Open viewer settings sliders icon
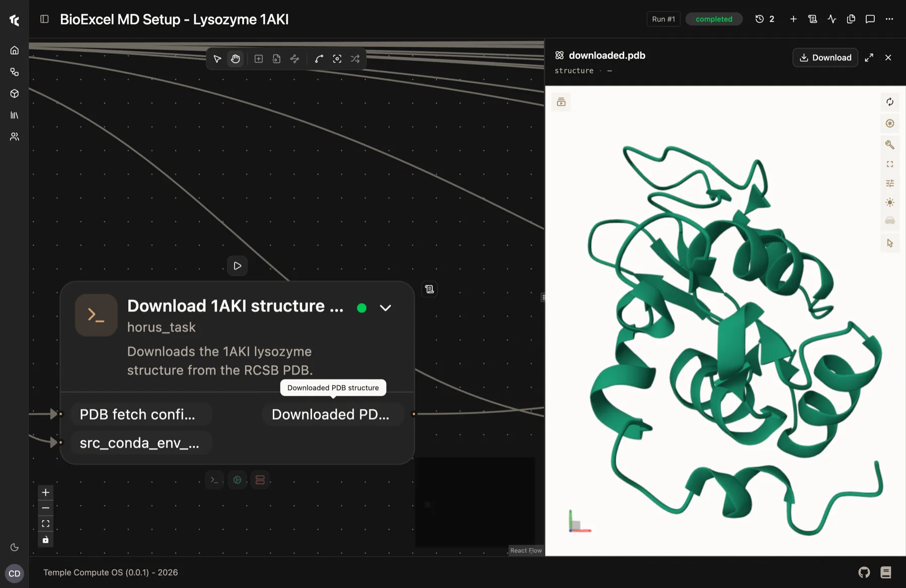This screenshot has height=588, width=906. pyautogui.click(x=890, y=183)
